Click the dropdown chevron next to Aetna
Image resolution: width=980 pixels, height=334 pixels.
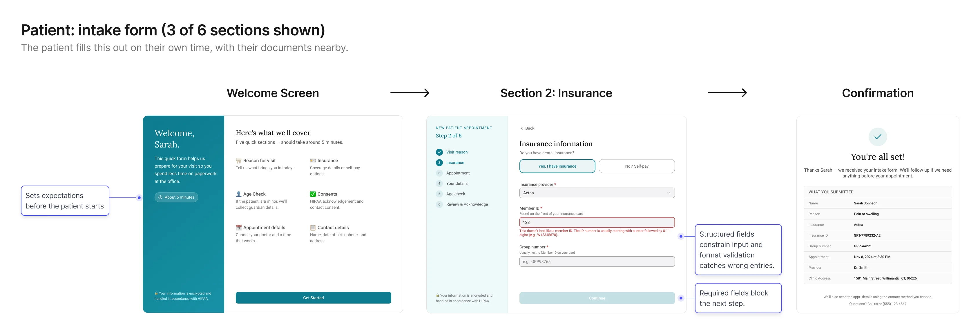pos(669,193)
